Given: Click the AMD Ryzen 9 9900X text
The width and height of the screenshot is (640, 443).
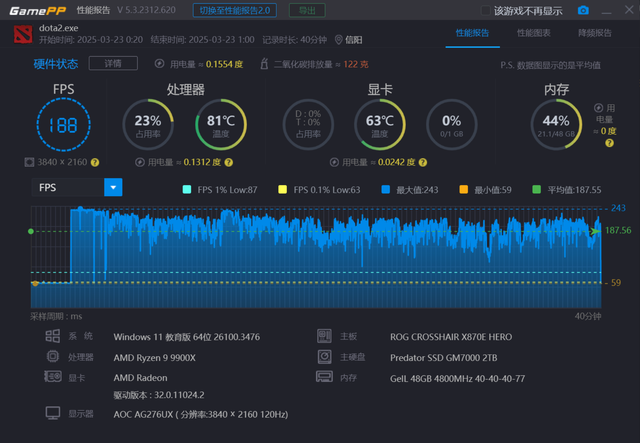Looking at the screenshot, I should coord(155,358).
